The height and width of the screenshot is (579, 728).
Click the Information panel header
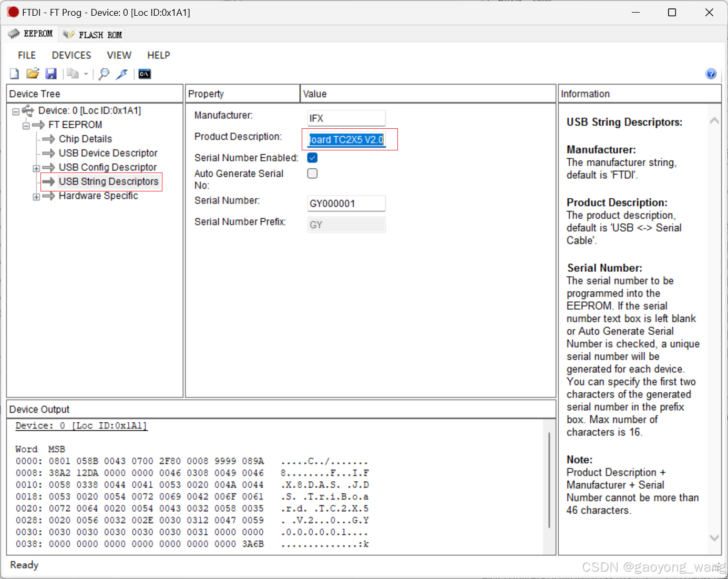click(x=639, y=94)
